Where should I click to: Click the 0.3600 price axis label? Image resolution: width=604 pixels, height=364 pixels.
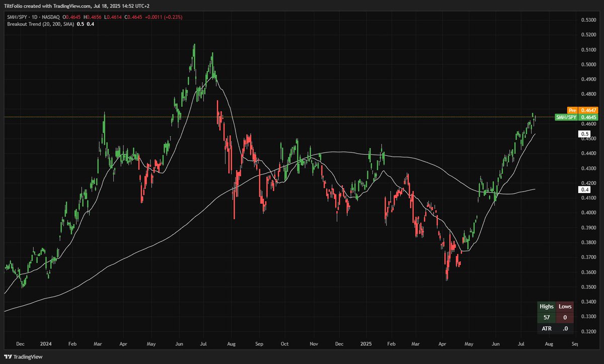tap(588, 272)
